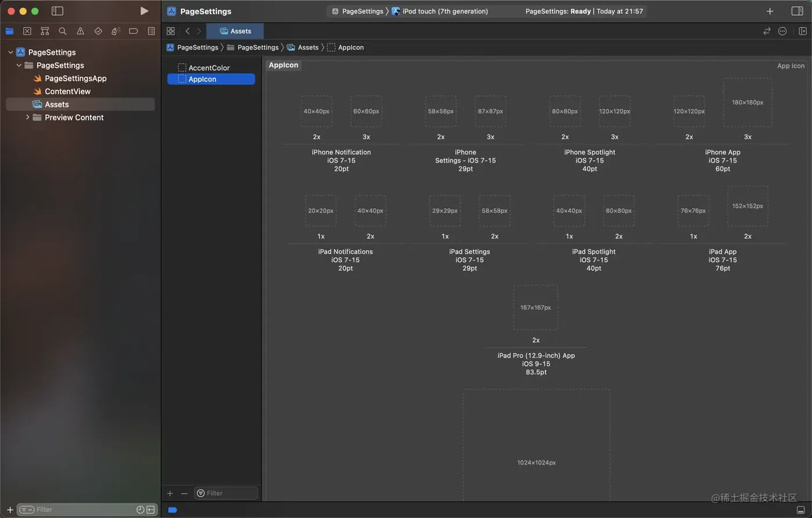
Task: Add a new asset with plus button
Action: click(x=170, y=493)
